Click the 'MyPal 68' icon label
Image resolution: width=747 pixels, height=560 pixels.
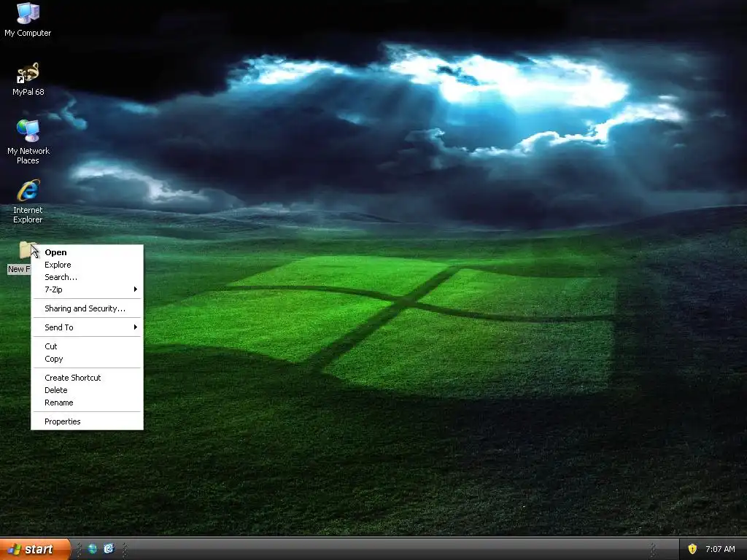coord(28,92)
